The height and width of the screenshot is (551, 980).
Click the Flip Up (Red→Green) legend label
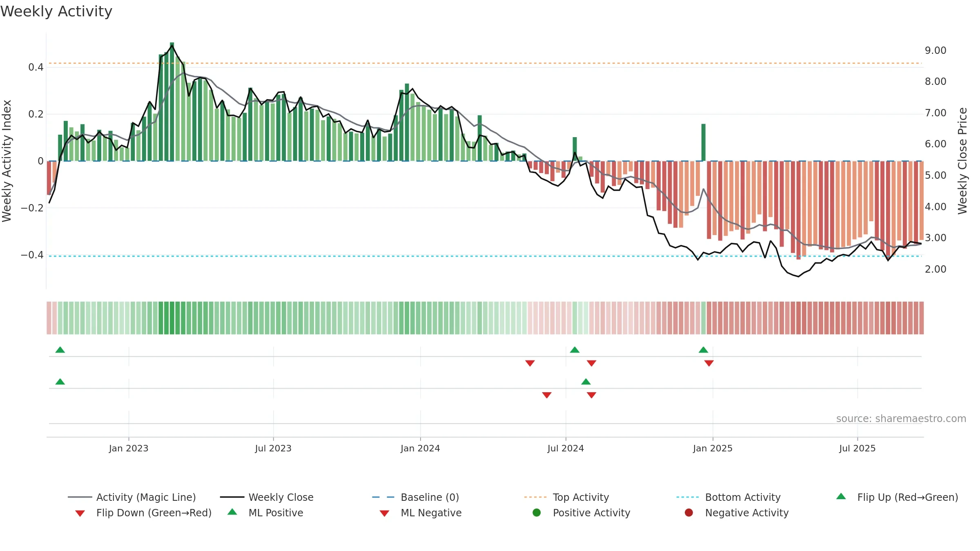908,497
